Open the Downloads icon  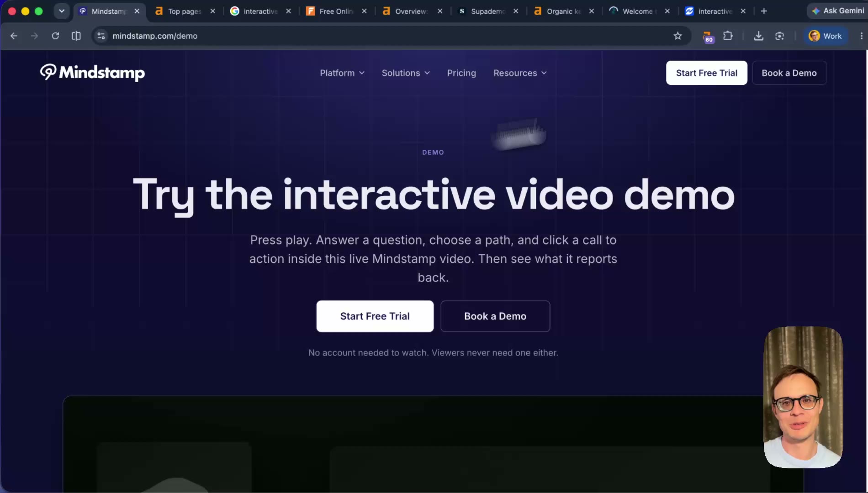758,36
